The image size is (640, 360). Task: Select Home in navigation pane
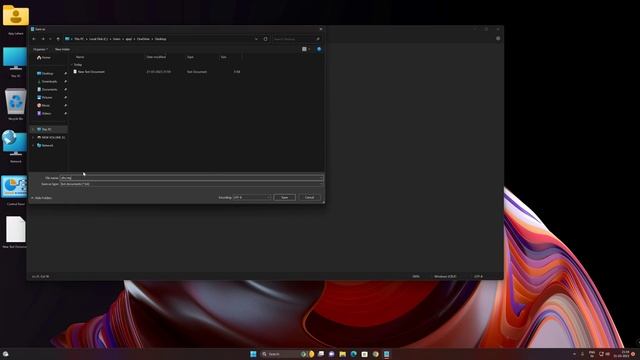(x=44, y=58)
